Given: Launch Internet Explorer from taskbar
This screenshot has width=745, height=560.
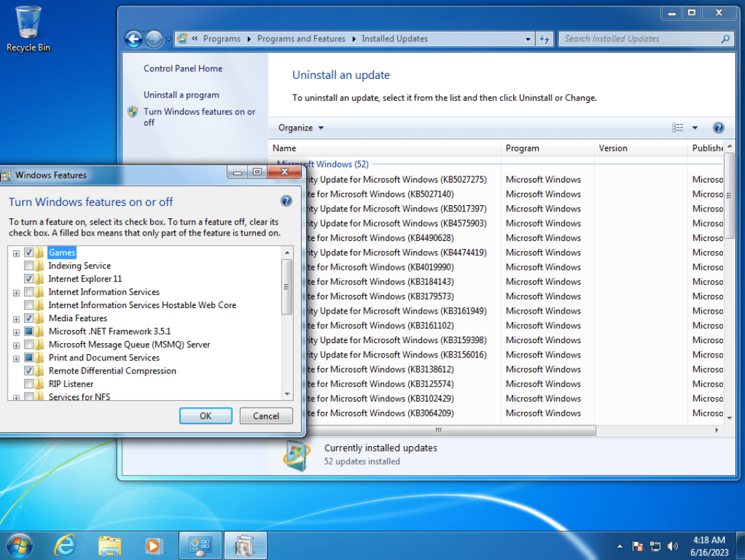Looking at the screenshot, I should click(65, 546).
